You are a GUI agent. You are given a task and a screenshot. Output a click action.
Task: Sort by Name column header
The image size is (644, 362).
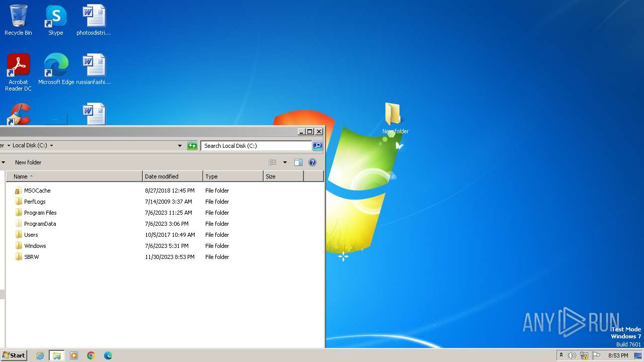tap(74, 176)
